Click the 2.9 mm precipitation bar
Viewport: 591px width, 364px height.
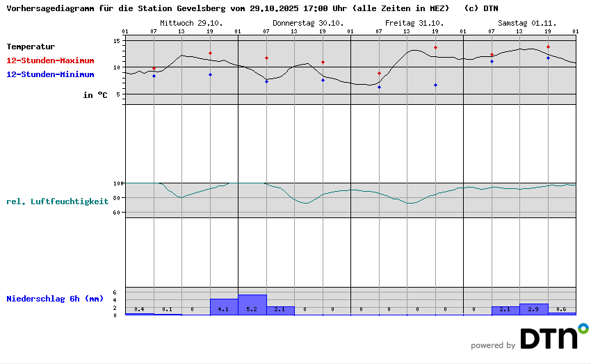point(533,309)
